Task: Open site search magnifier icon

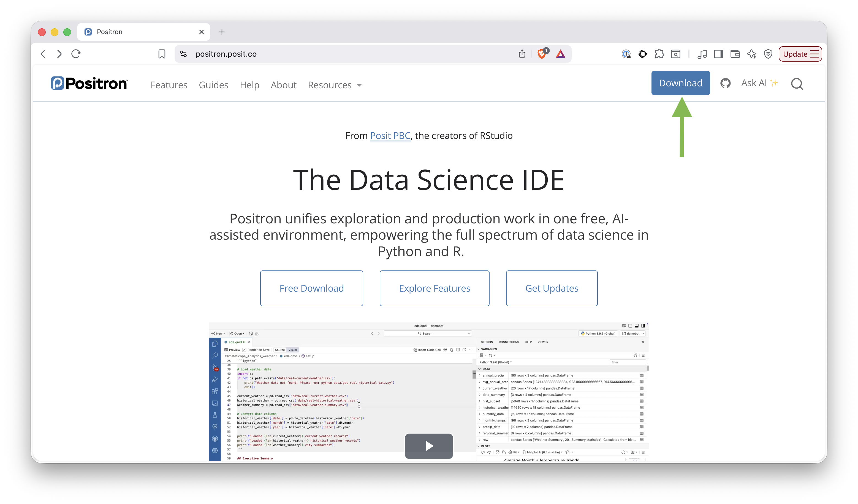Action: 797,84
